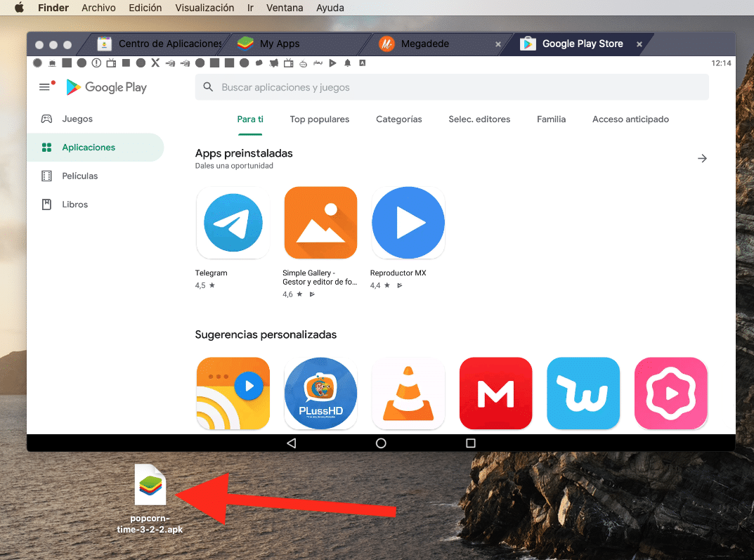Open the Reproductor MX app icon
This screenshot has width=754, height=560.
click(408, 223)
